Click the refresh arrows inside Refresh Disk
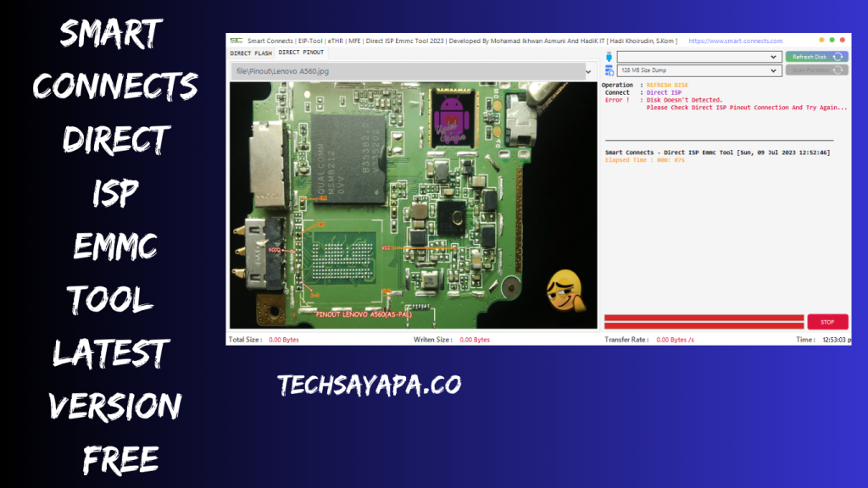The width and height of the screenshot is (868, 488). [x=838, y=57]
